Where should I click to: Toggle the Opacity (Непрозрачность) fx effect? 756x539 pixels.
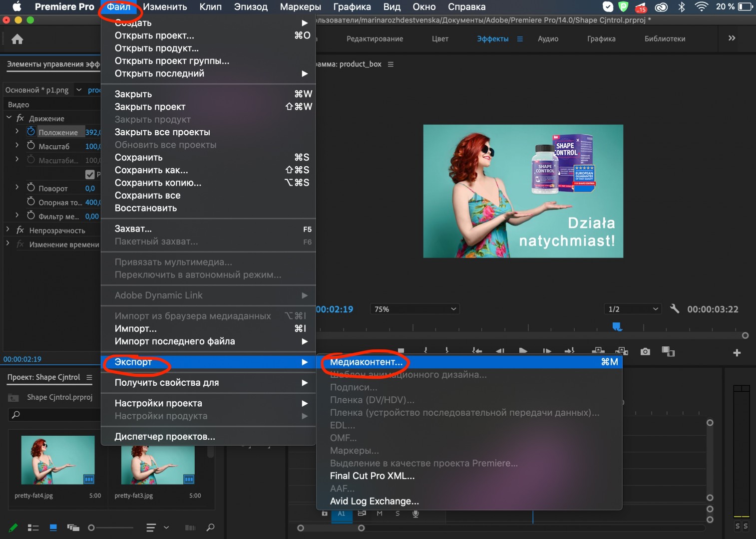[x=20, y=230]
